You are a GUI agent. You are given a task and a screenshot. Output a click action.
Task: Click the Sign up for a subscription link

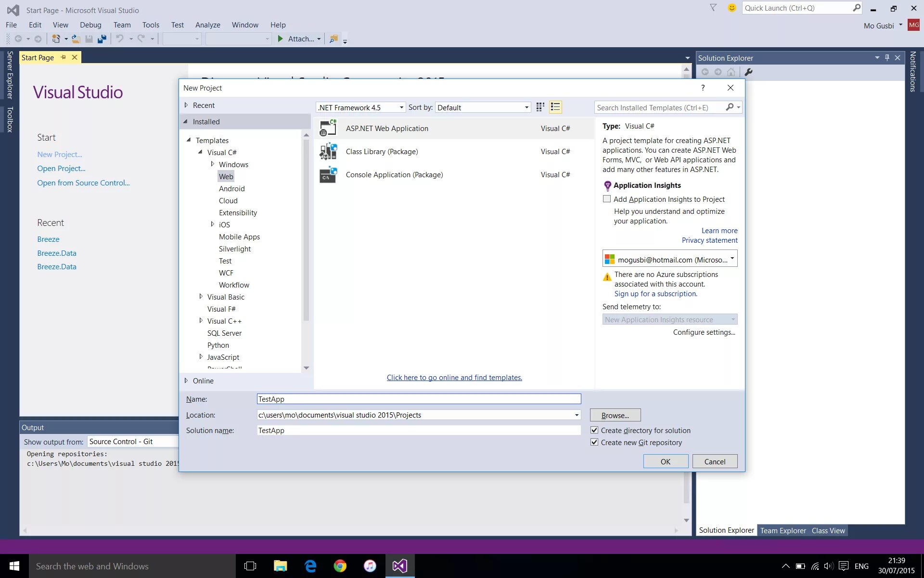point(655,294)
